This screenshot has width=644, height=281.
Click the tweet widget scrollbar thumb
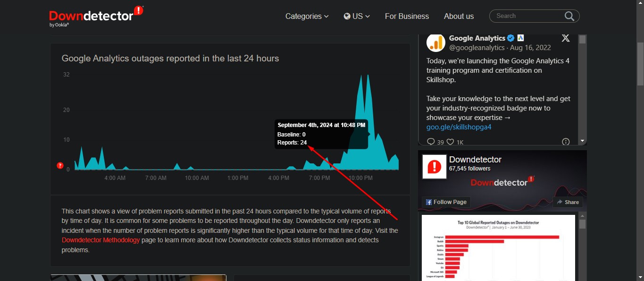582,39
